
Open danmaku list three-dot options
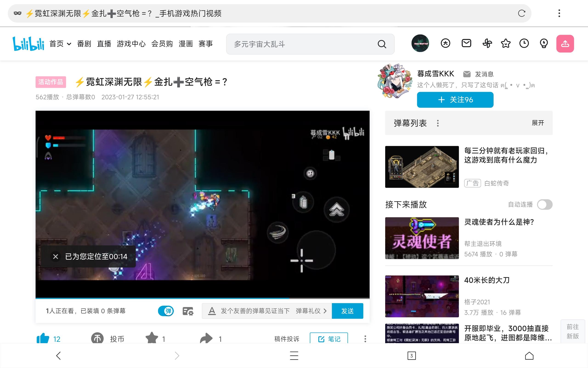438,123
